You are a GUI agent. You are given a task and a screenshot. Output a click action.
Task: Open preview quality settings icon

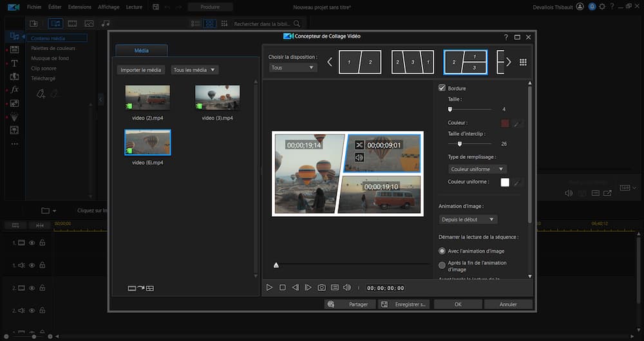click(335, 288)
